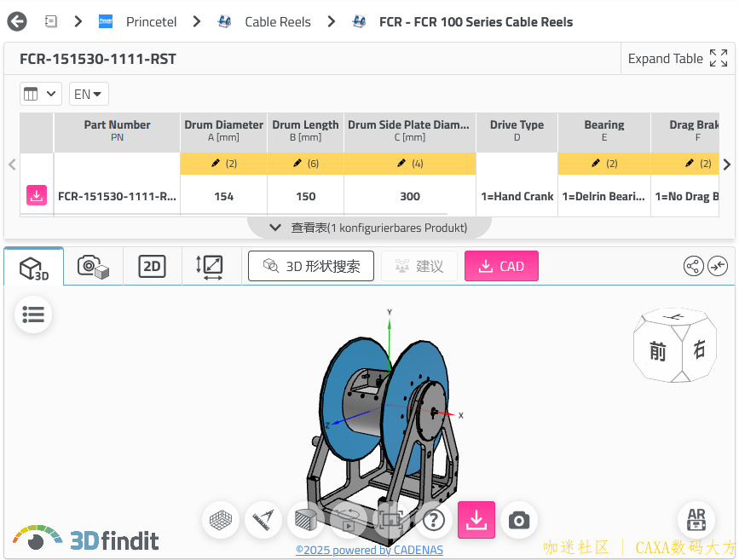Switch to the 2D view tab
This screenshot has width=739, height=560.
pos(152,267)
